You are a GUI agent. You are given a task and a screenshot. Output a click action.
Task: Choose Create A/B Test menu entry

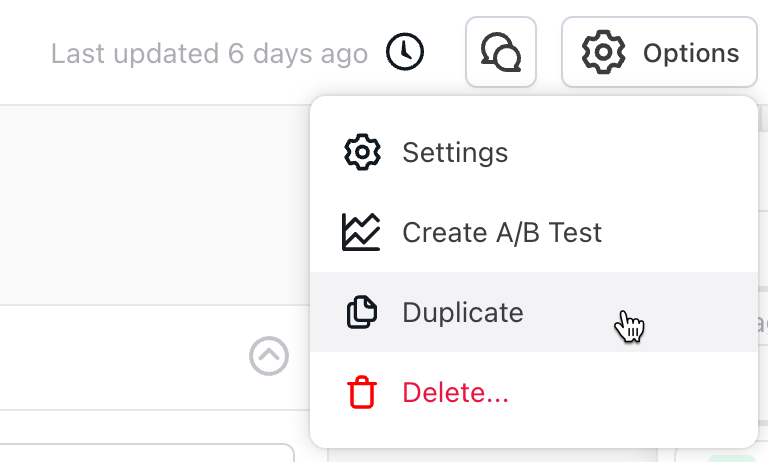502,233
